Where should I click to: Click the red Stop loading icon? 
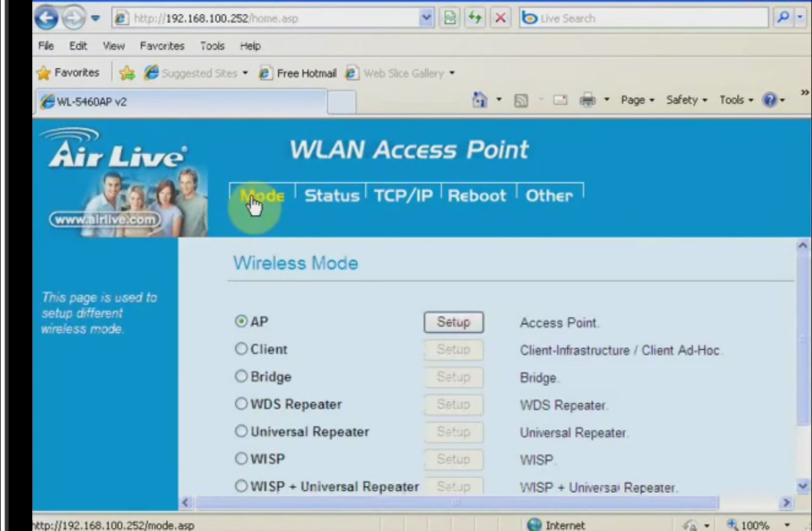point(500,18)
